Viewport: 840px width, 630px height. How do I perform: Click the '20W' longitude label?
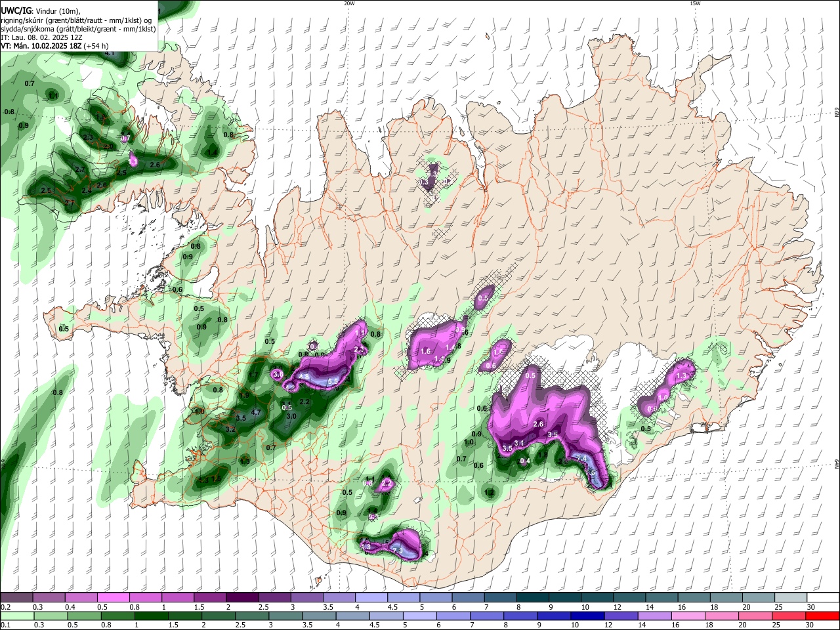349,3
